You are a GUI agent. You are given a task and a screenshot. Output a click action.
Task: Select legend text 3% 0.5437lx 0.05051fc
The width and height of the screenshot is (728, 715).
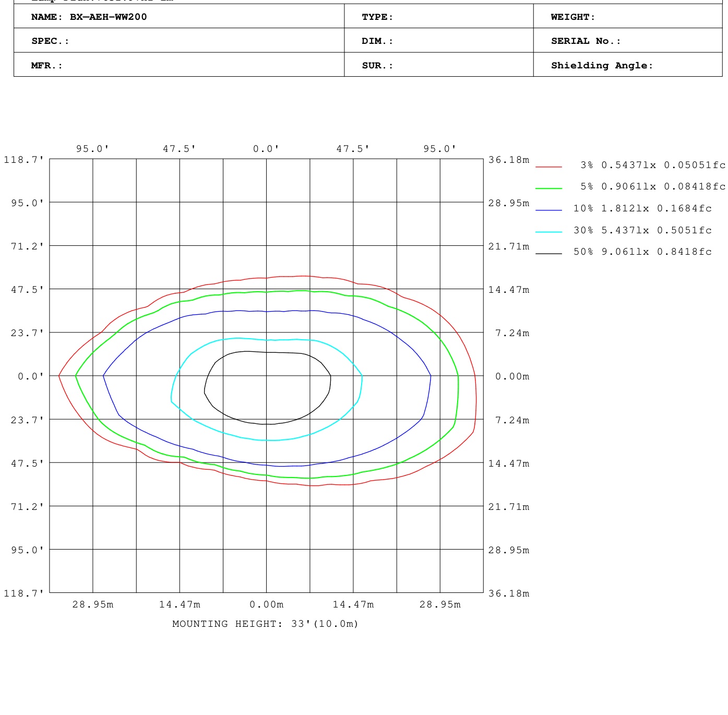653,165
